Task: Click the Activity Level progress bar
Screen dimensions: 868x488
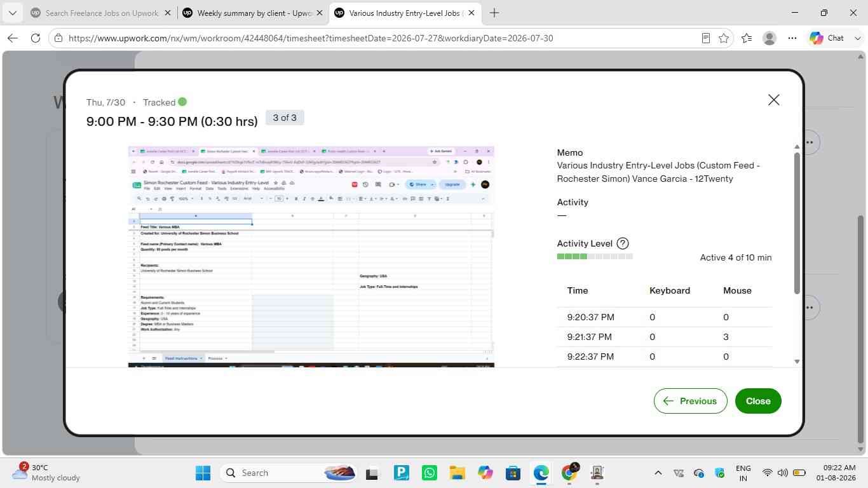Action: 595,257
